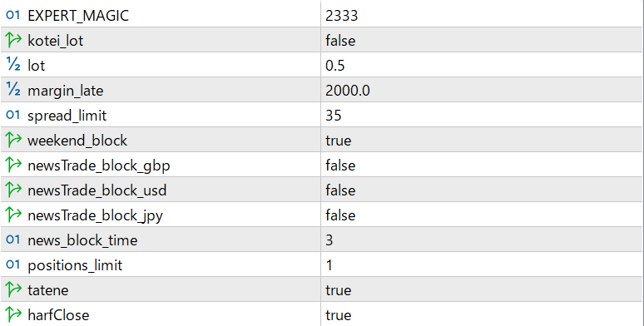
Task: Toggle the kotei_lot false value
Action: tap(482, 40)
